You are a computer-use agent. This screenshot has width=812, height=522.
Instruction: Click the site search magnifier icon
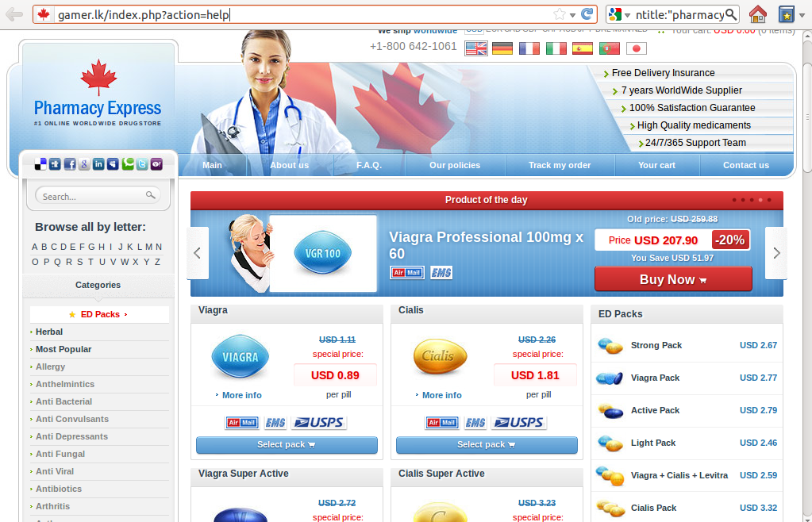[150, 195]
